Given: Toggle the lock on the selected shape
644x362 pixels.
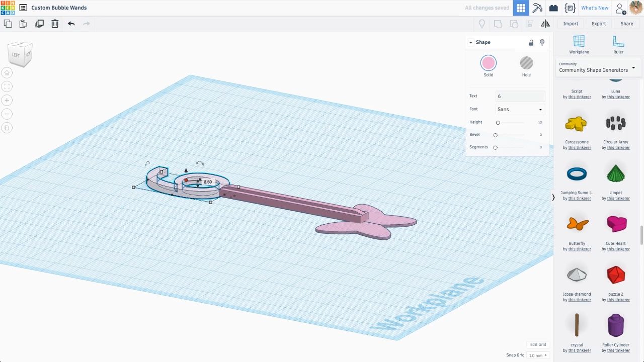Looking at the screenshot, I should [531, 42].
